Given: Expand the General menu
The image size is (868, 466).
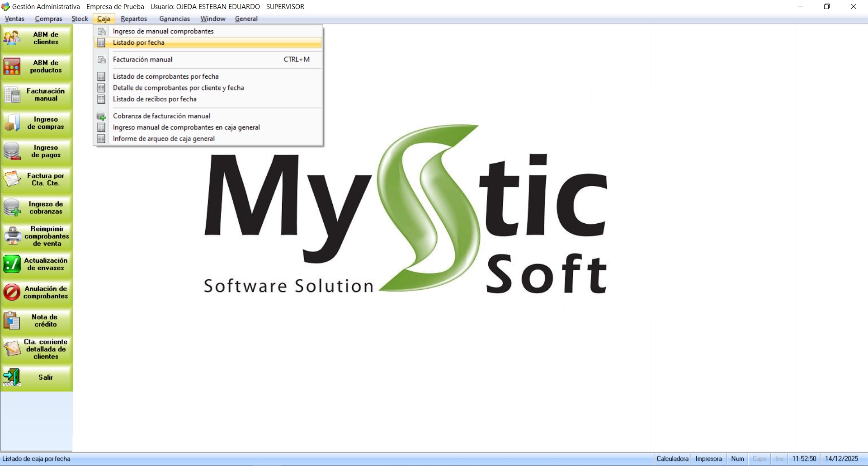Looking at the screenshot, I should click(x=246, y=19).
